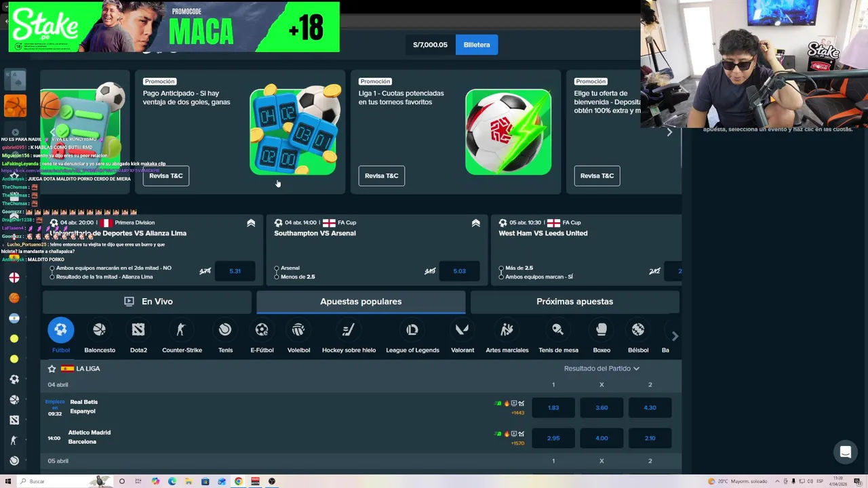
Task: Select the League of Legends icon
Action: pyautogui.click(x=412, y=330)
